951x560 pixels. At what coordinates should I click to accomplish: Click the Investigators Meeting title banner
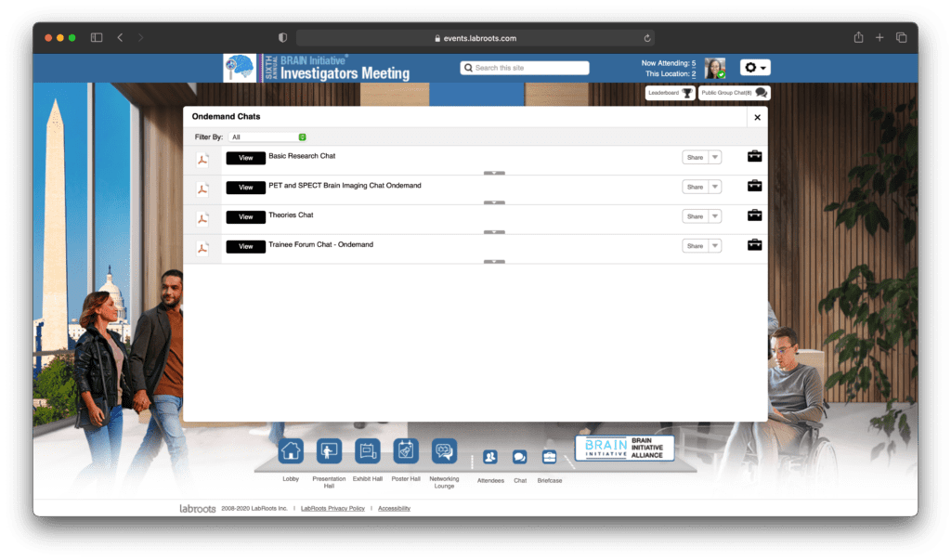click(x=336, y=68)
